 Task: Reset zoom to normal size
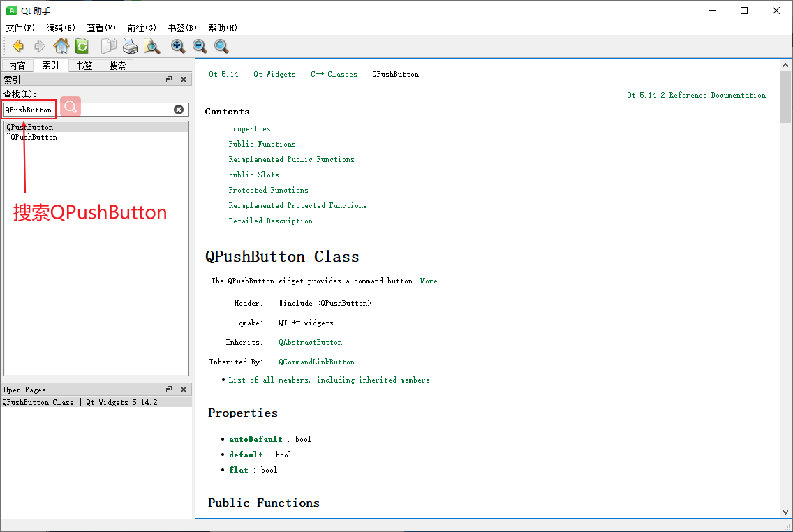click(221, 47)
